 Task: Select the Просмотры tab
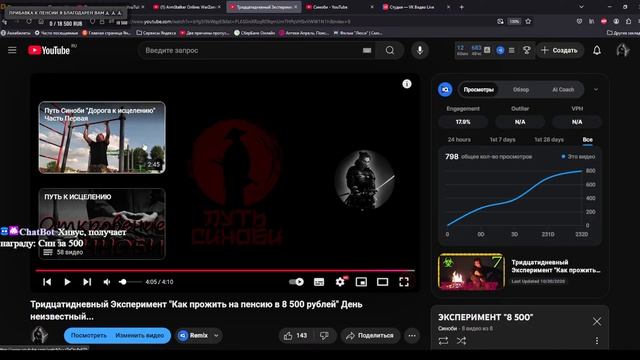pos(478,89)
